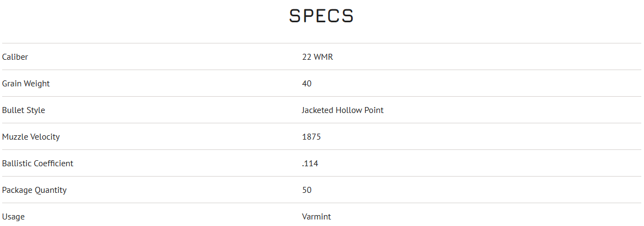Click the Usage label
Image resolution: width=644 pixels, height=226 pixels.
14,217
